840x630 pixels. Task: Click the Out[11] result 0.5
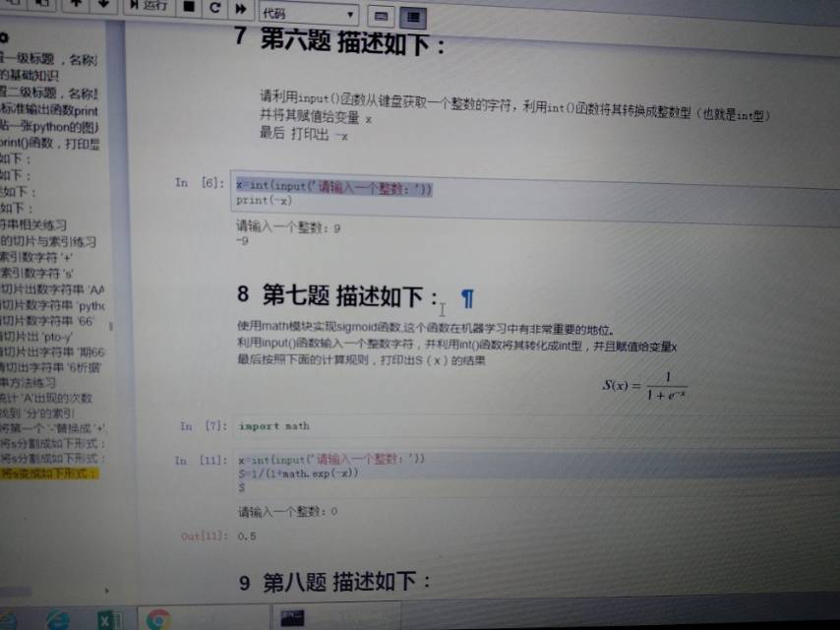point(247,535)
